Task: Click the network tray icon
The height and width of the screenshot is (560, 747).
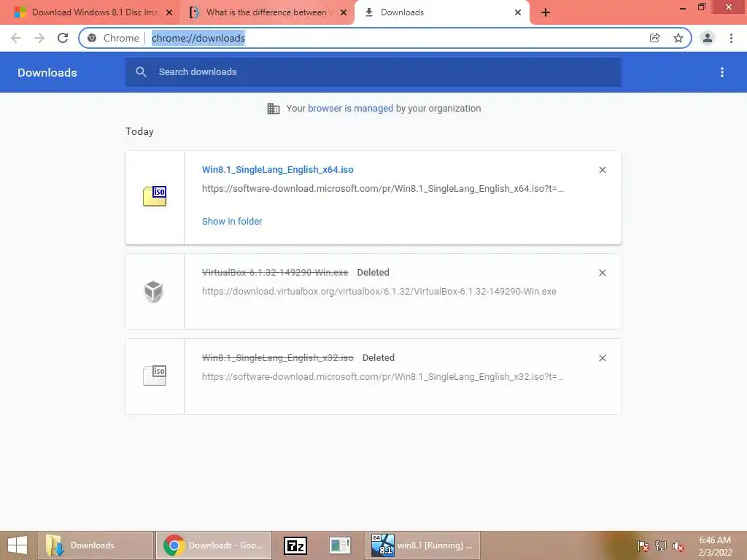Action: pos(661,545)
